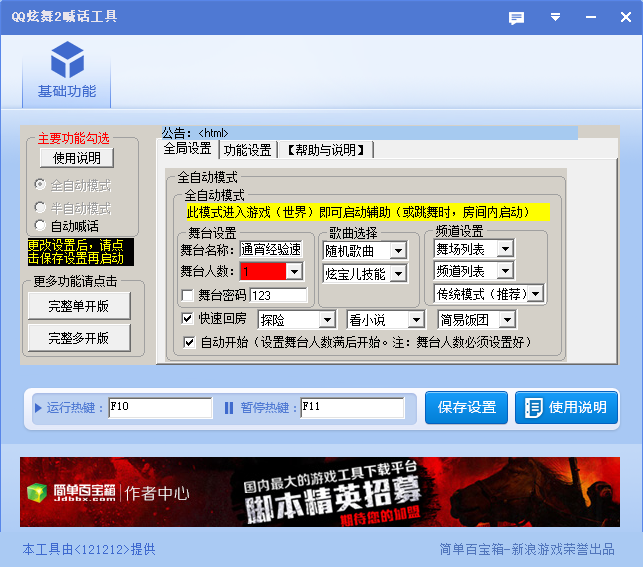This screenshot has width=643, height=567.
Task: Open the 简易饭团 dropdown
Action: click(x=507, y=319)
